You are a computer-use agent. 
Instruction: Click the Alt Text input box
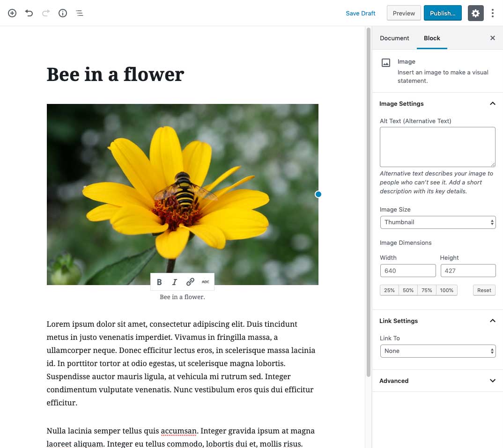[x=437, y=146]
